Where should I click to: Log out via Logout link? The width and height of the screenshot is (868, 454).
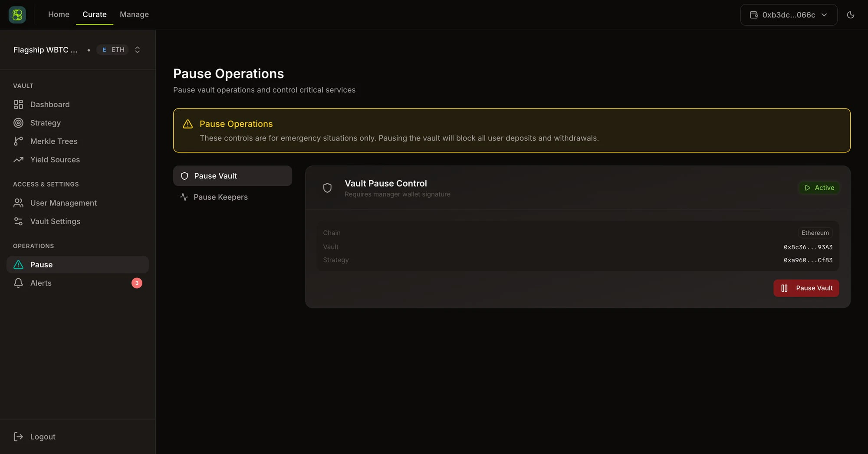[x=78, y=437]
